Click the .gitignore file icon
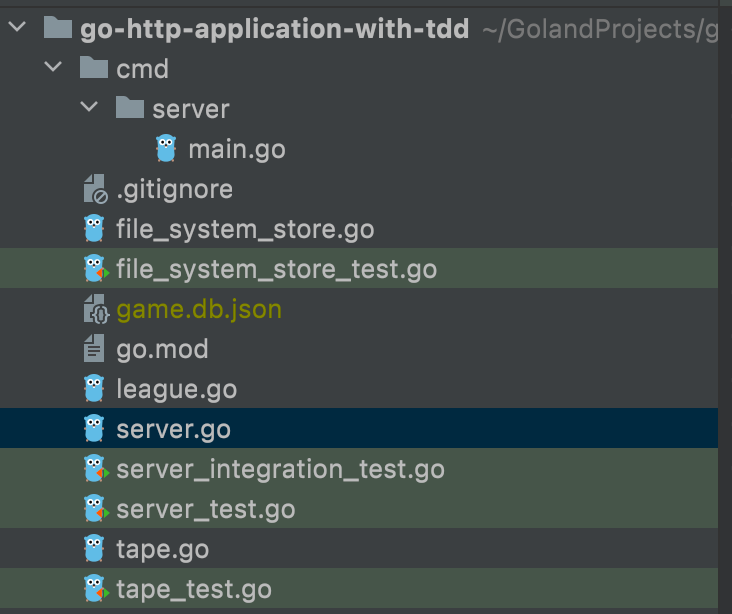 [95, 189]
